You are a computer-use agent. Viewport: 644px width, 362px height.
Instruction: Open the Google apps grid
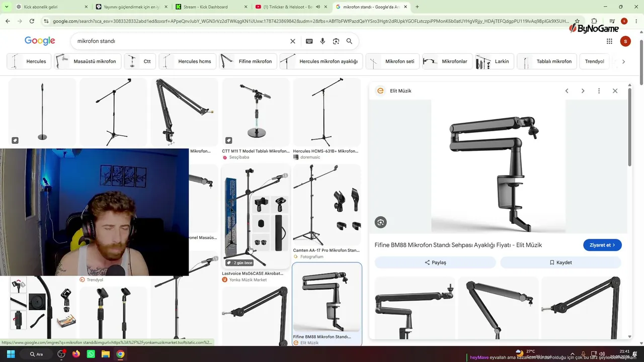tap(609, 41)
